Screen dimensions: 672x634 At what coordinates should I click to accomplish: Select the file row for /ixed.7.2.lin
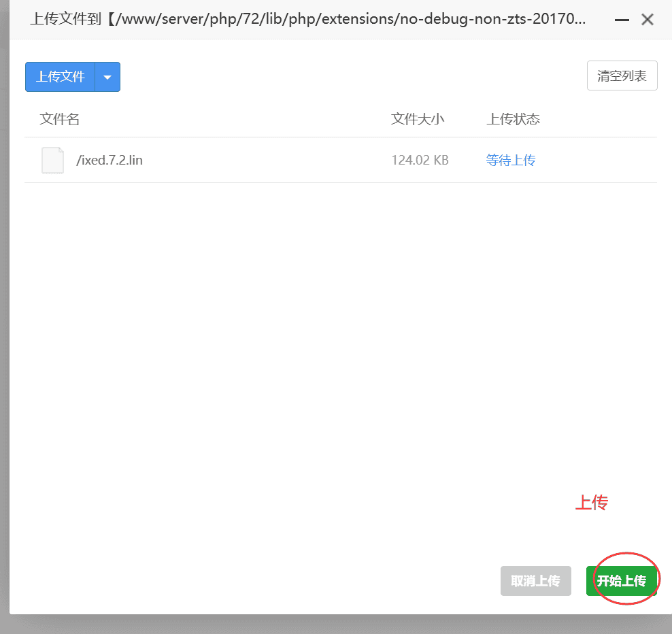(272, 160)
